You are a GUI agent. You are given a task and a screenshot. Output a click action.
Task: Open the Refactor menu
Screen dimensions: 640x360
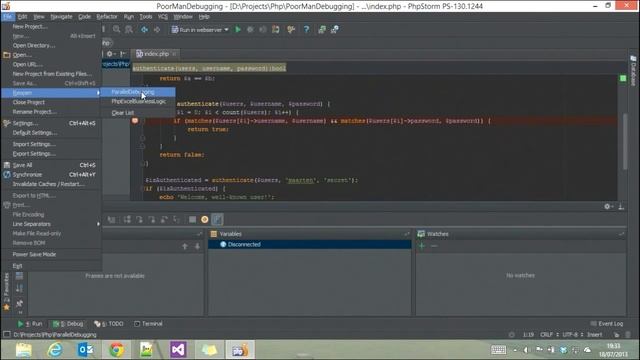click(x=107, y=17)
